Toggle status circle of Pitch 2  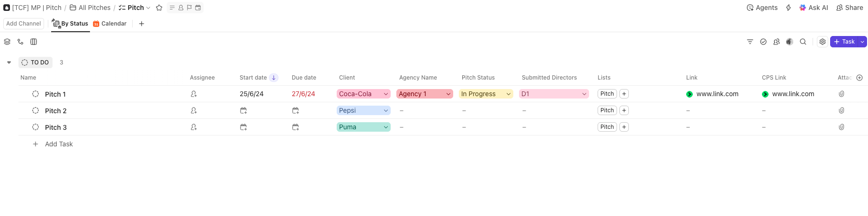coord(36,110)
